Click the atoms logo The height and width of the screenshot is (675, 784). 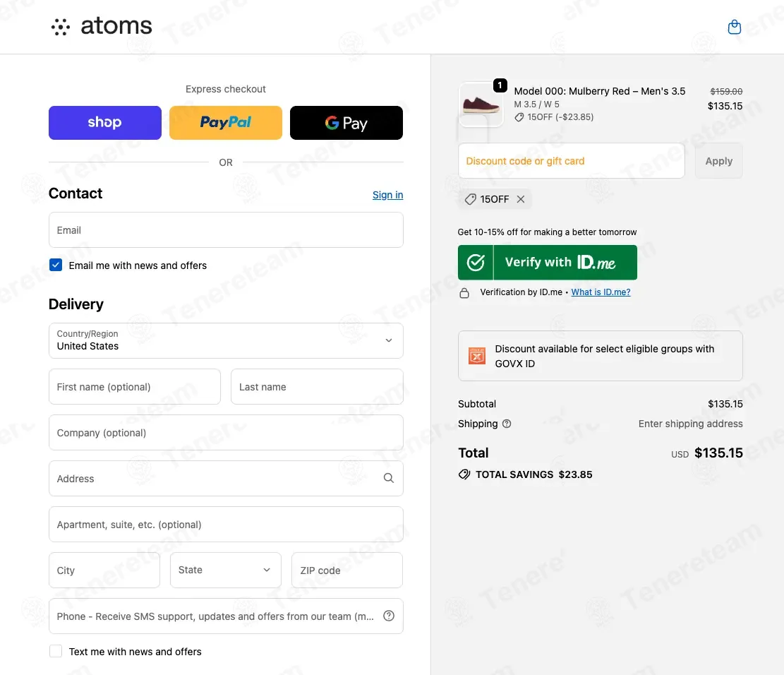[x=102, y=26]
